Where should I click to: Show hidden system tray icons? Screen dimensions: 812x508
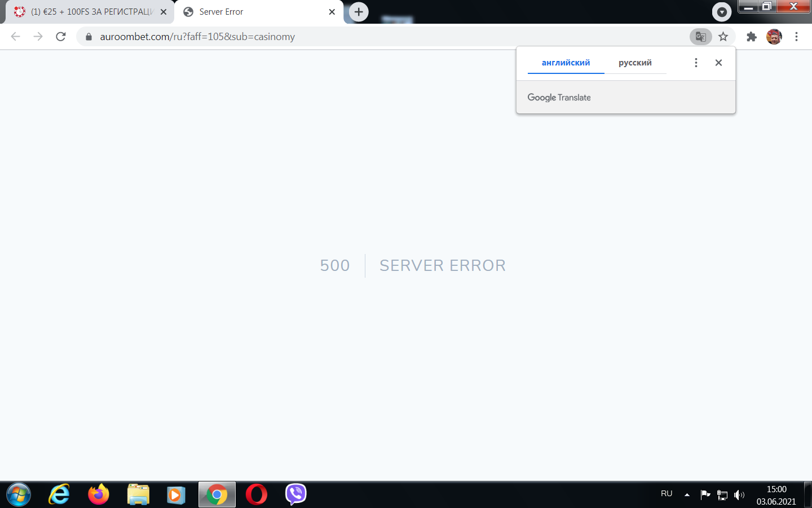(687, 494)
